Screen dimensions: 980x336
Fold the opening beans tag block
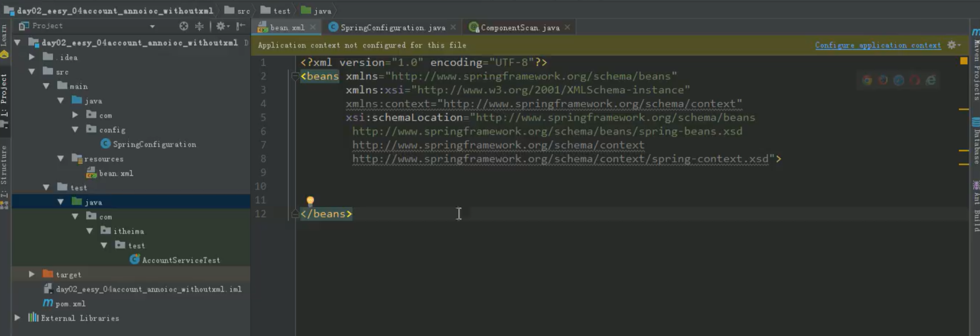295,76
